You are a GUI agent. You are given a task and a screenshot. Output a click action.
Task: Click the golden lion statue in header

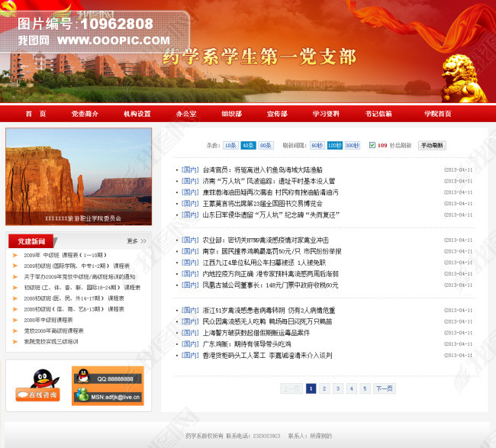[x=463, y=78]
